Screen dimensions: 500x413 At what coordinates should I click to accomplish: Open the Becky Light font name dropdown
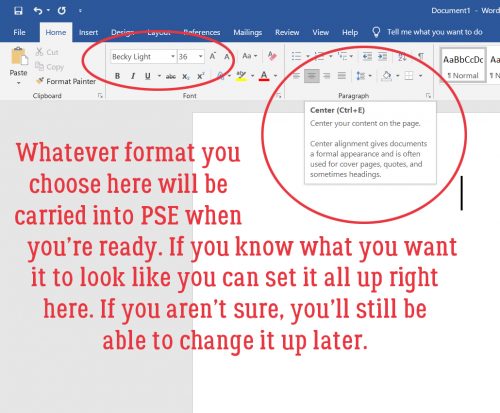(x=173, y=56)
